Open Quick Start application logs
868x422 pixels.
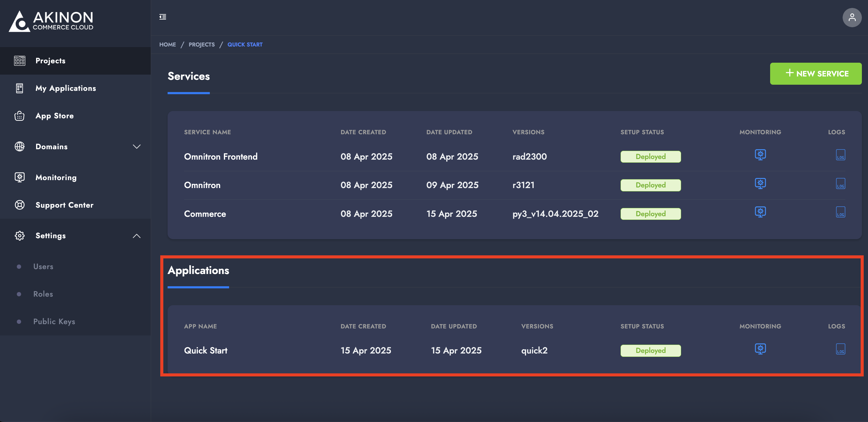click(x=840, y=349)
